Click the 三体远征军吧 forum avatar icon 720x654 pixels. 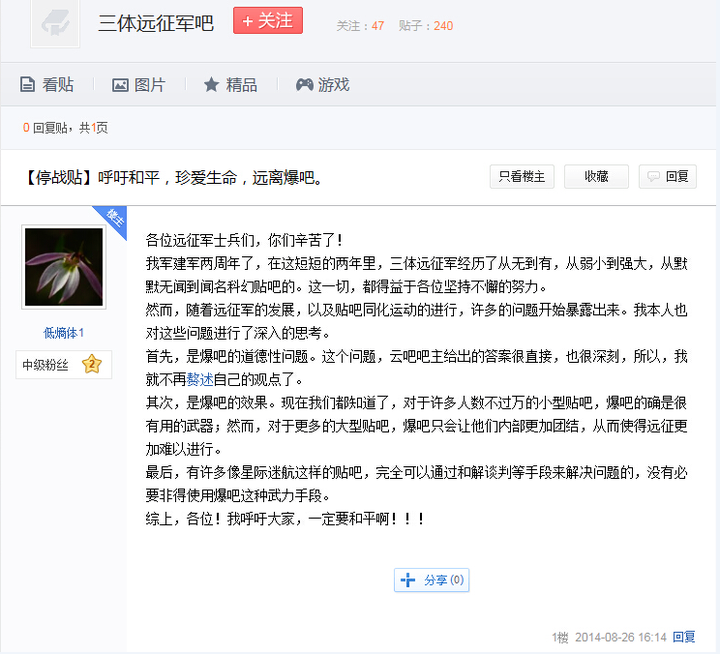click(55, 23)
